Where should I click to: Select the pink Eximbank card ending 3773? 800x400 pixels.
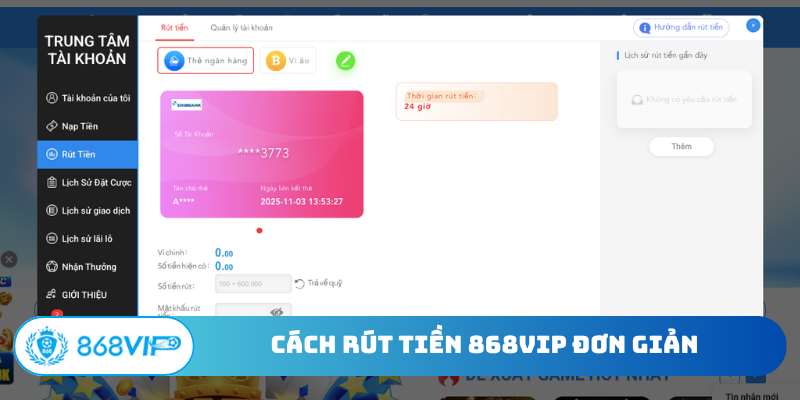coord(262,154)
